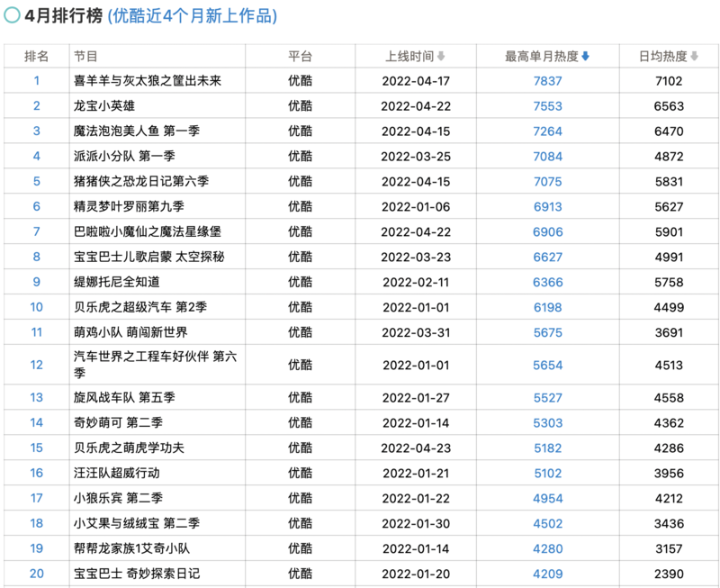
Task: Click daily average heat 7102
Action: click(x=669, y=81)
